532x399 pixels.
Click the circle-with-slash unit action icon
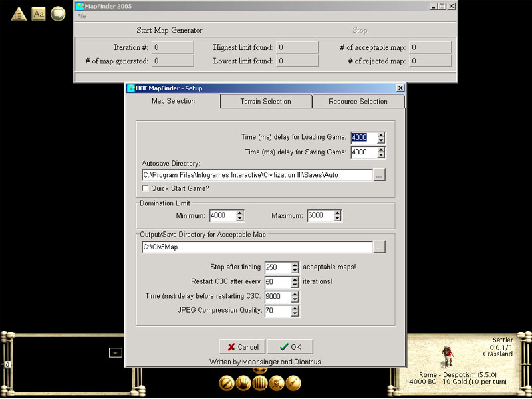[x=227, y=383]
